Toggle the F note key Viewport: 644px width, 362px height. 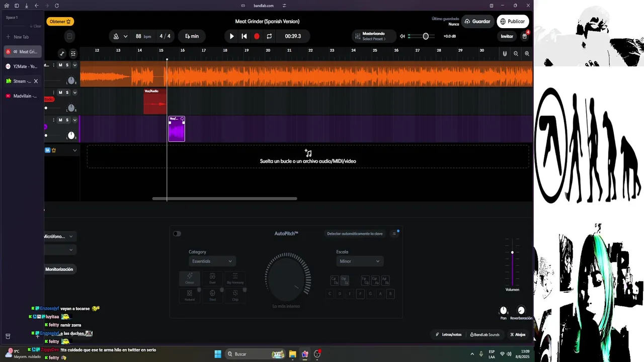[360, 294]
